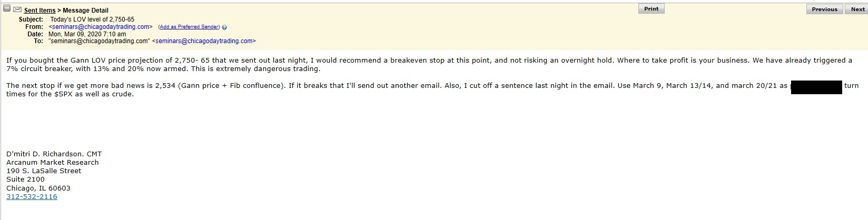868x220 pixels.
Task: Add sender via Add as Preferred Sender
Action: pos(190,27)
